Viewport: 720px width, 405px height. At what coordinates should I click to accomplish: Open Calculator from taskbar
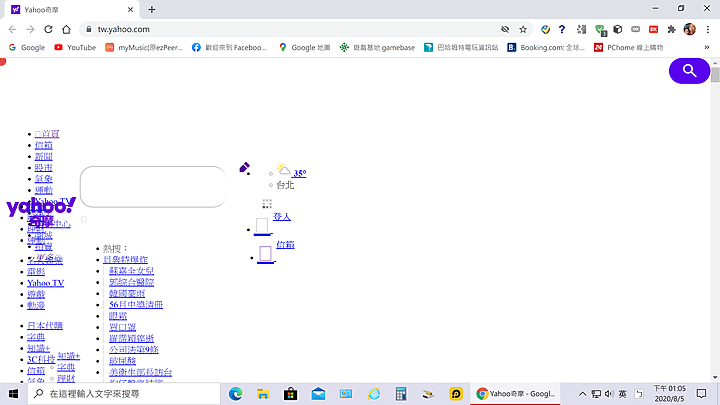401,394
